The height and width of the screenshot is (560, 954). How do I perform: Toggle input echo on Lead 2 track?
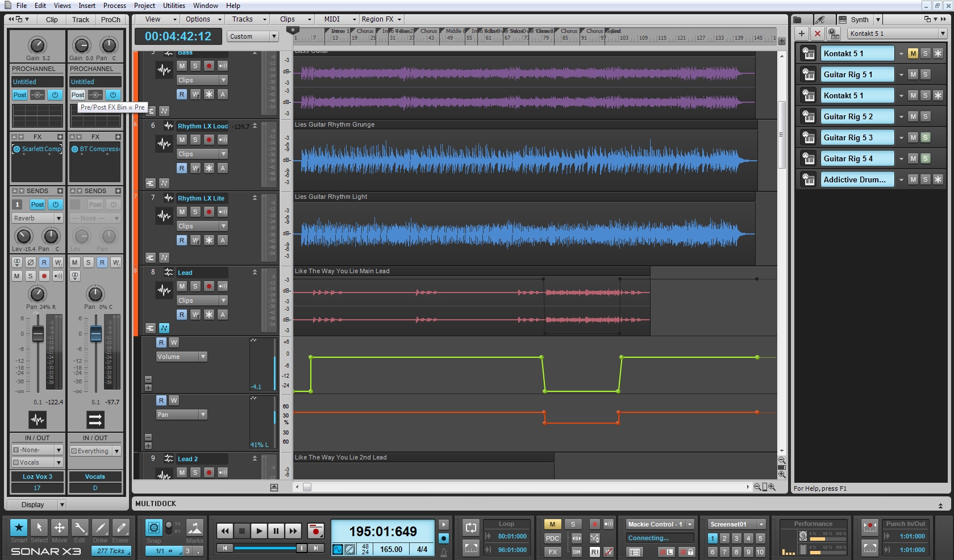coord(223,472)
